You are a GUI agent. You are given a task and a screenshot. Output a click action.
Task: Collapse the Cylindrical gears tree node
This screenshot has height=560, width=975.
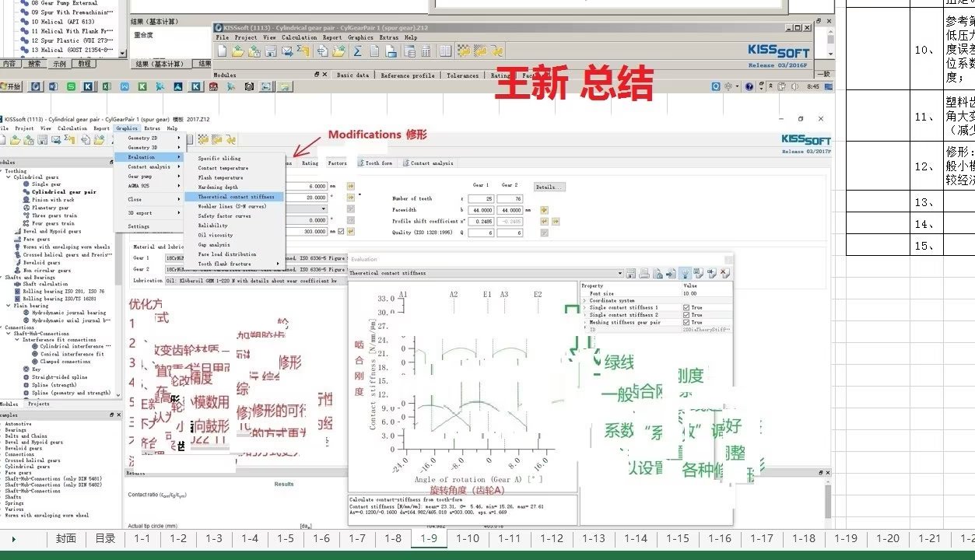point(9,177)
